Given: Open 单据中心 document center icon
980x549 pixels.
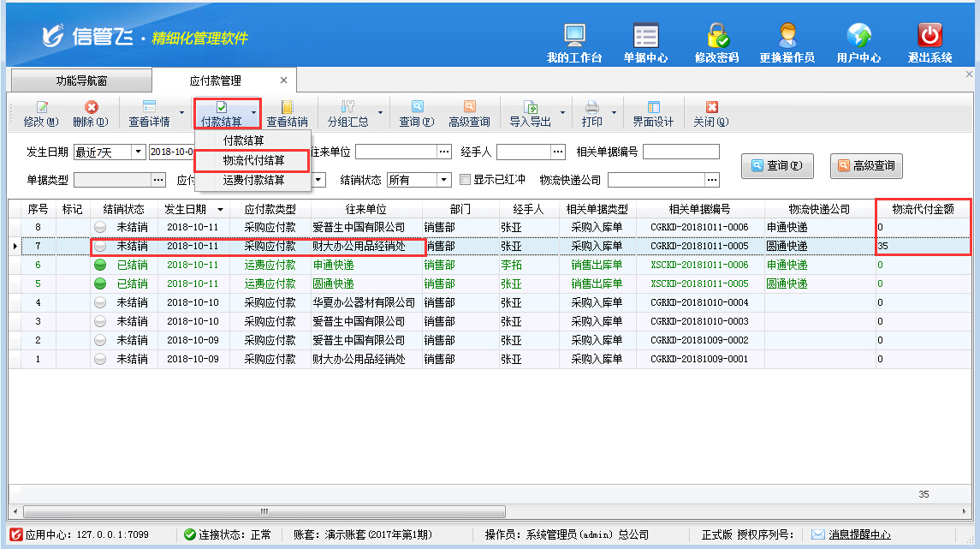Looking at the screenshot, I should tap(645, 36).
